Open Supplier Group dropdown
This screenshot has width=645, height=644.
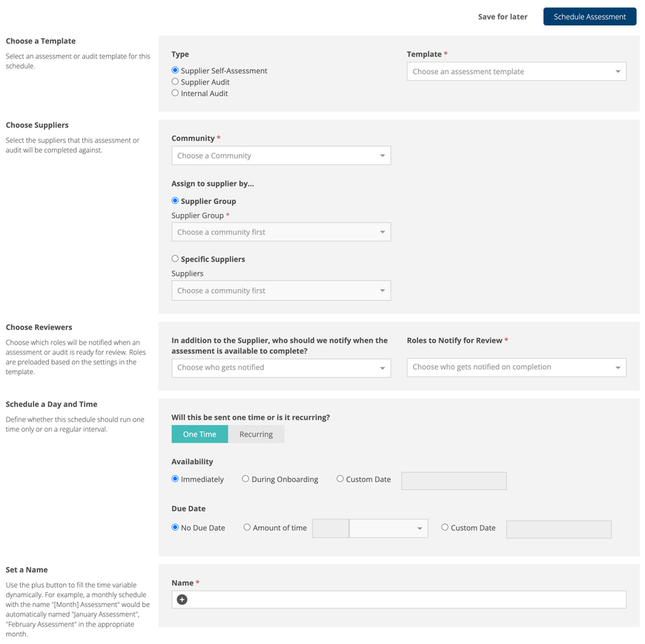(281, 232)
